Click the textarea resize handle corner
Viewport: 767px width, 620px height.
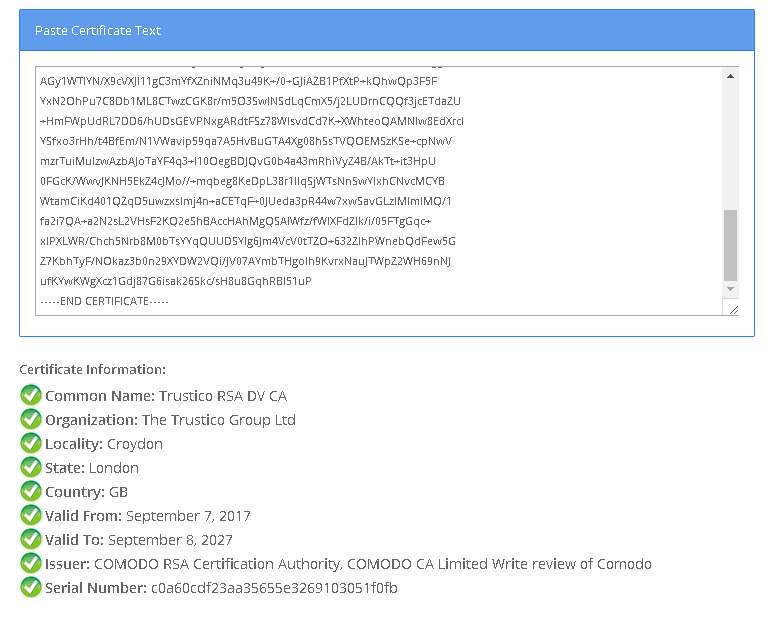pos(733,310)
